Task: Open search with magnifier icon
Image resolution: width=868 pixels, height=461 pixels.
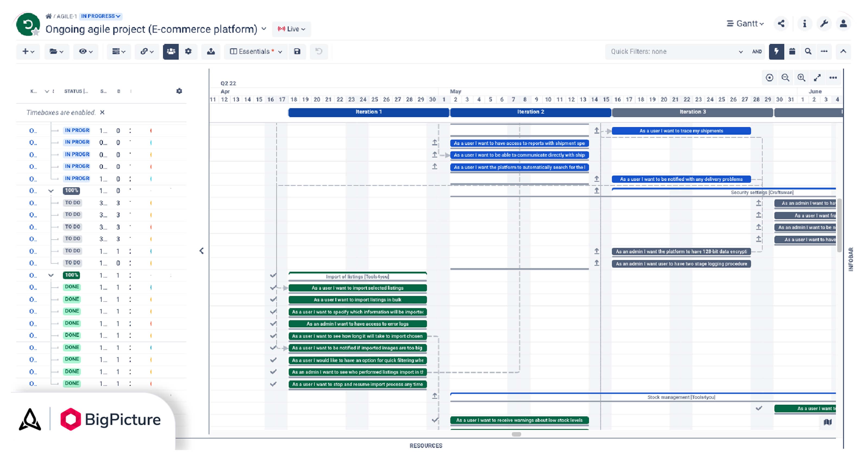Action: 808,51
